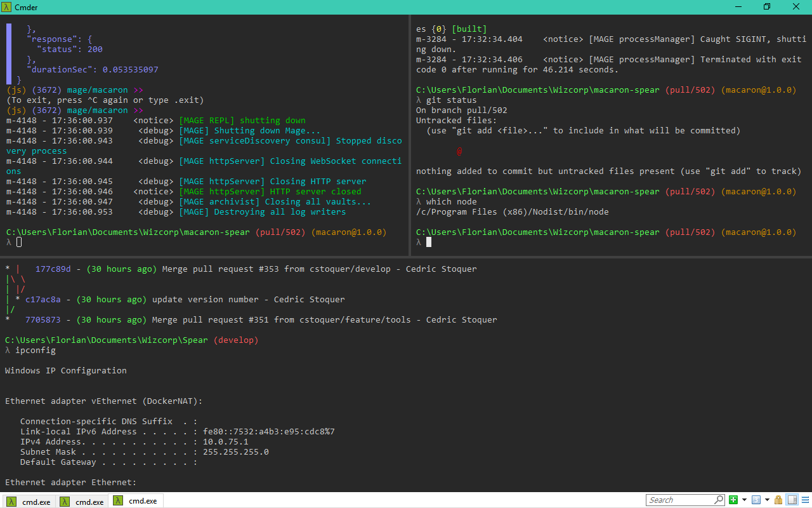The width and height of the screenshot is (812, 508).
Task: Click lambda icon on first cmd.exe tab
Action: [x=11, y=501]
